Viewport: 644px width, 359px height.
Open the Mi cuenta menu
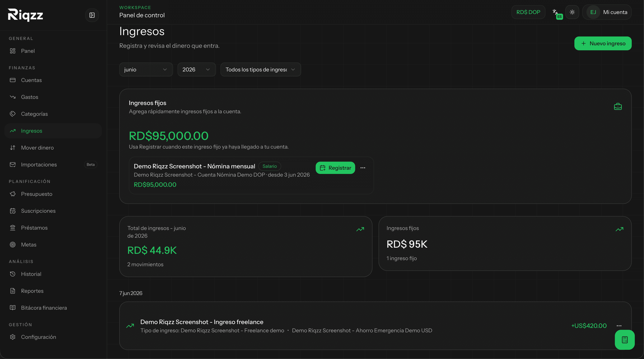pos(607,12)
